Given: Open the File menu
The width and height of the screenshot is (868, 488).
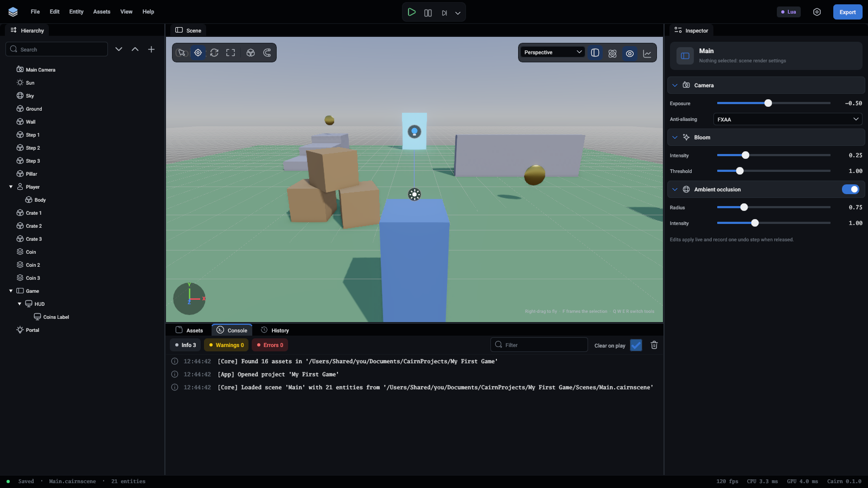Looking at the screenshot, I should click(35, 11).
